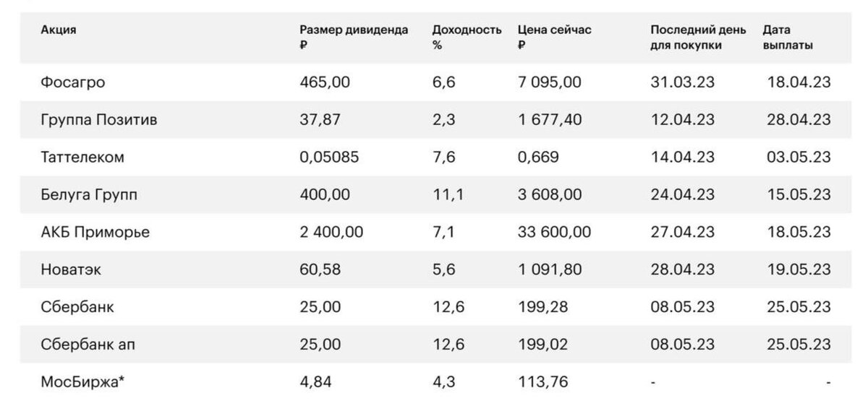Select the Группа Позитив stock row
Image resolution: width=868 pixels, height=401 pixels.
point(434,120)
